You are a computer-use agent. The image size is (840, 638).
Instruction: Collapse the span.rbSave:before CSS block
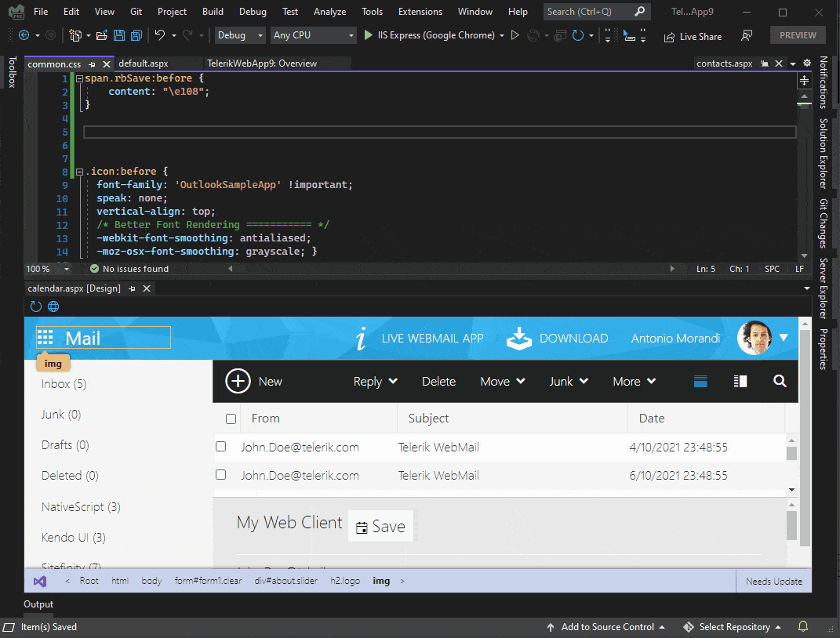(79, 78)
